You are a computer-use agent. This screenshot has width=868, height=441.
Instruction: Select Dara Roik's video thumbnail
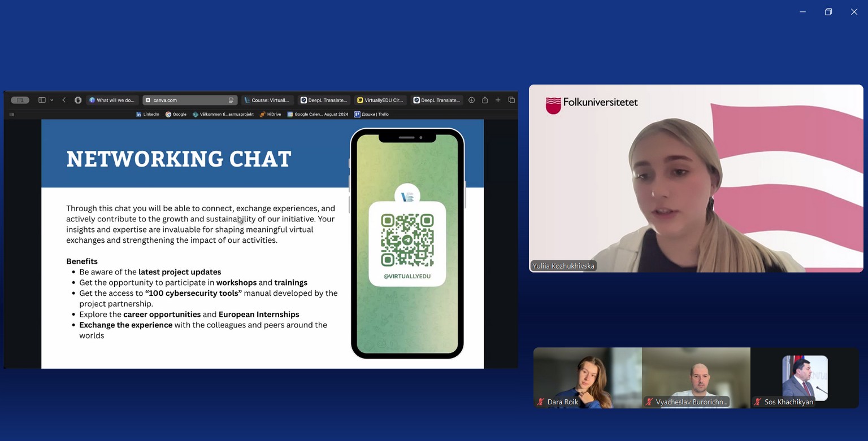pos(587,377)
